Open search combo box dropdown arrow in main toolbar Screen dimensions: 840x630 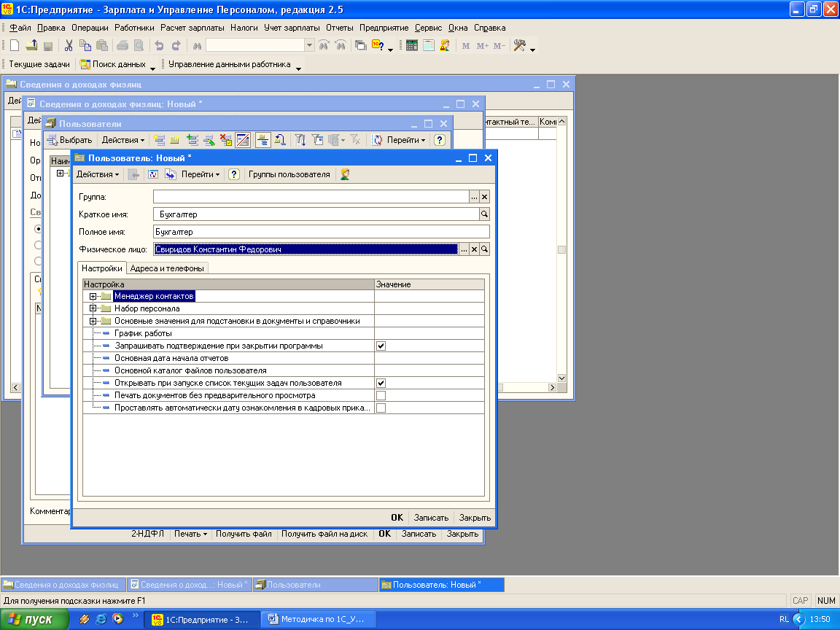tap(309, 45)
